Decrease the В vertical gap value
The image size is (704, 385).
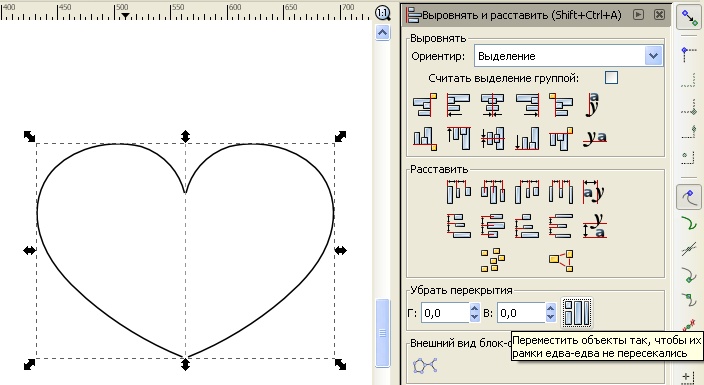551,317
